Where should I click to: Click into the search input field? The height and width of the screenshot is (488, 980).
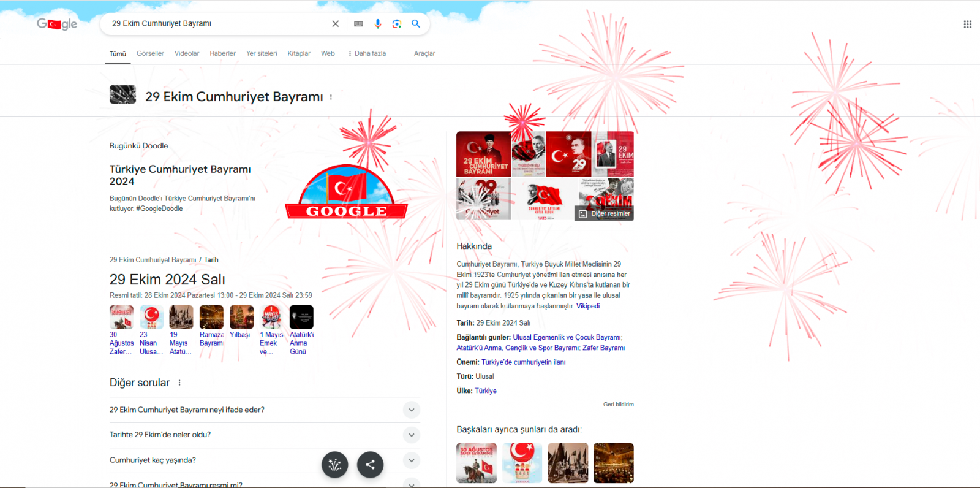(214, 24)
